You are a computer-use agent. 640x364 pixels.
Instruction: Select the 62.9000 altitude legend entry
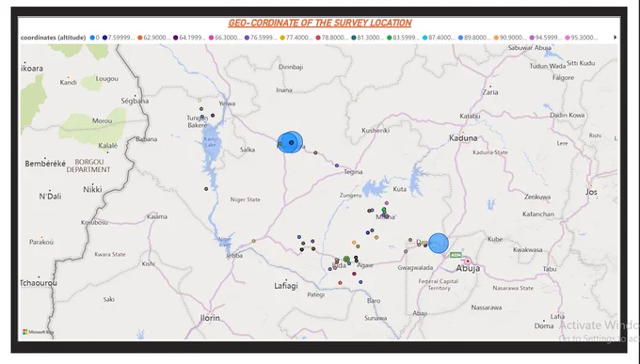[153, 38]
